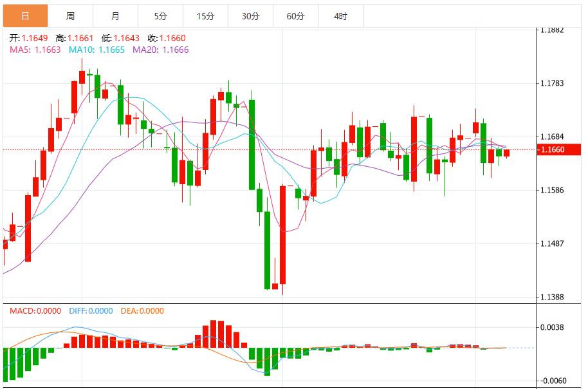Click the MACD indicator label
This screenshot has width=588, height=389.
pos(24,311)
